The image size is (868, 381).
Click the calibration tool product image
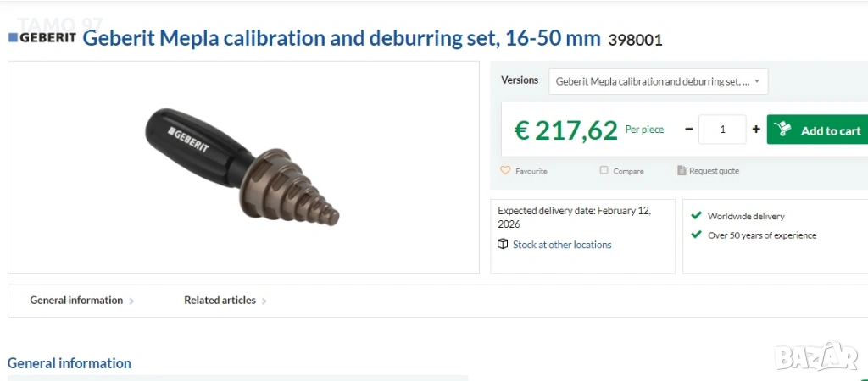[x=242, y=168]
